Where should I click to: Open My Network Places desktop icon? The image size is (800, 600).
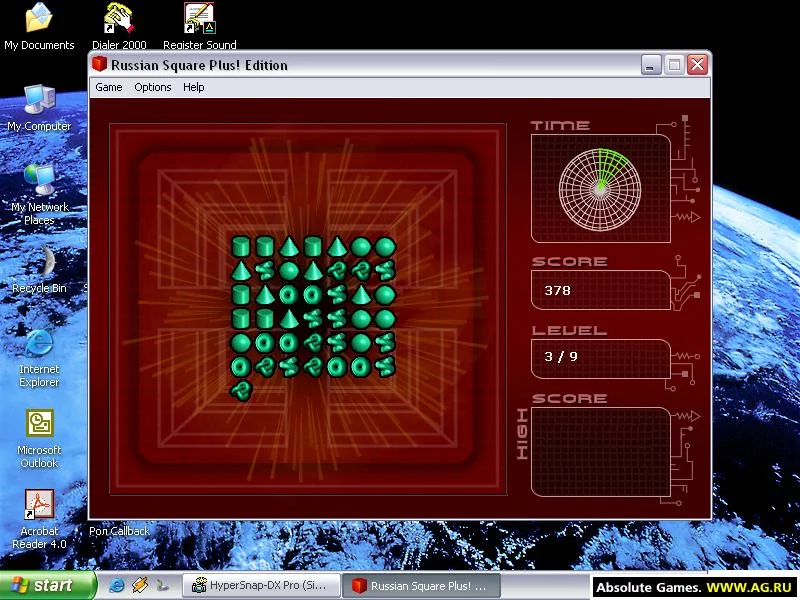pos(39,194)
